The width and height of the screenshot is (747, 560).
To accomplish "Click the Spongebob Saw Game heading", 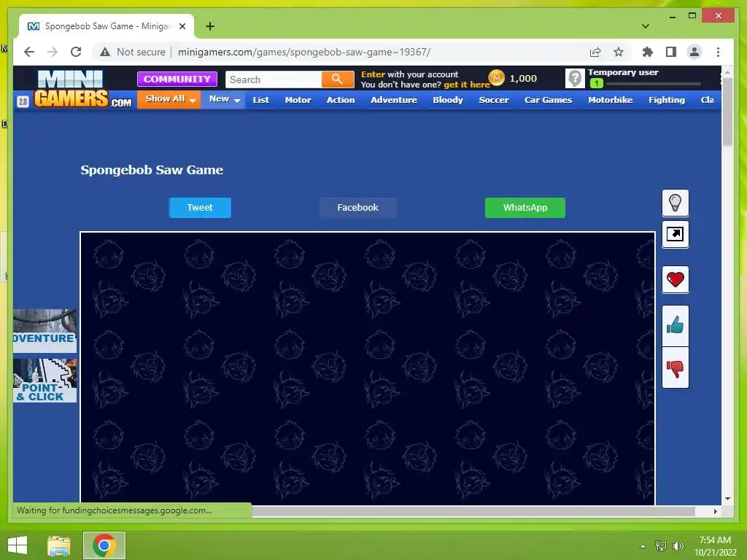I will [x=152, y=170].
